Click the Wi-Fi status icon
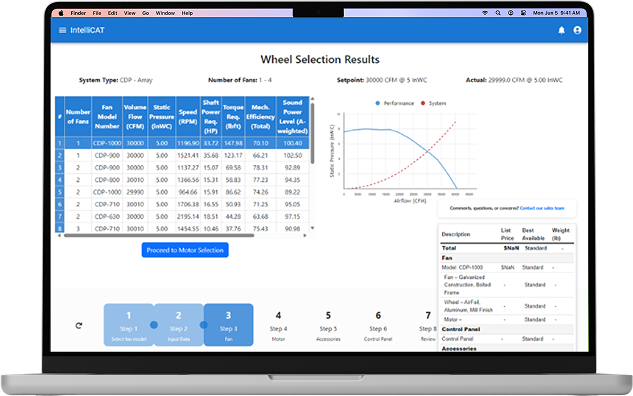633x396 pixels. [485, 13]
